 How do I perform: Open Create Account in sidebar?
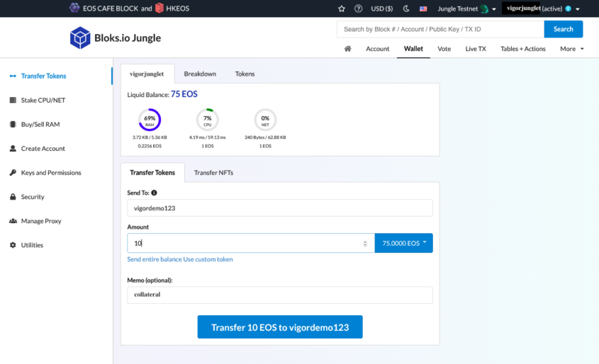[x=43, y=149]
